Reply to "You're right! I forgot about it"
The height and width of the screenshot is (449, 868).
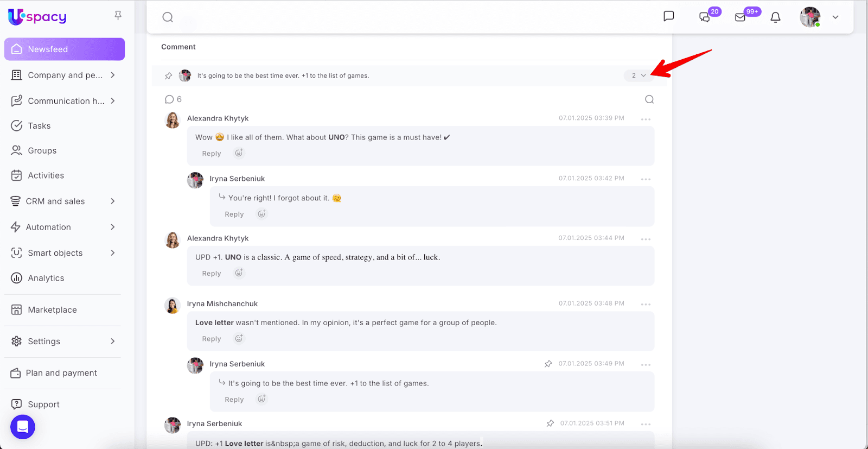point(234,214)
